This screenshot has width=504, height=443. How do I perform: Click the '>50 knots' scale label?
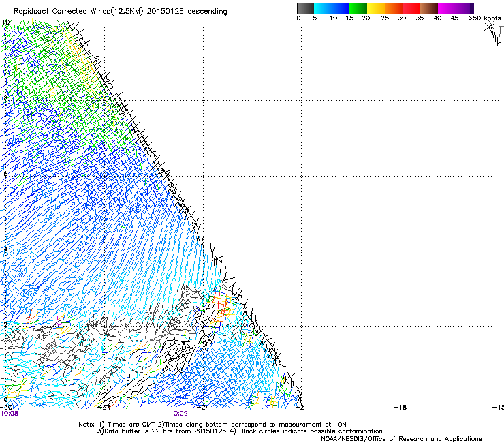pyautogui.click(x=484, y=18)
